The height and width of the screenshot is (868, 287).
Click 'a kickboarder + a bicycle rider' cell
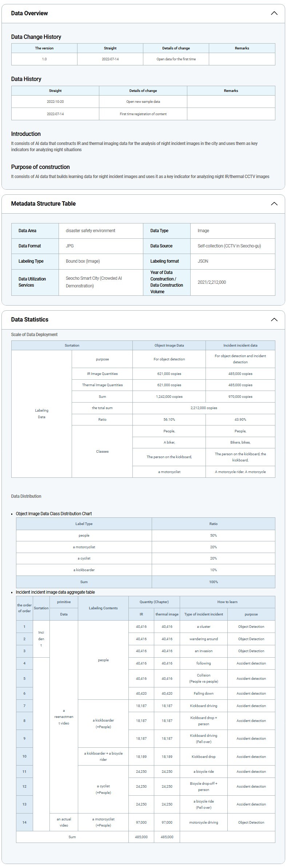pyautogui.click(x=103, y=756)
